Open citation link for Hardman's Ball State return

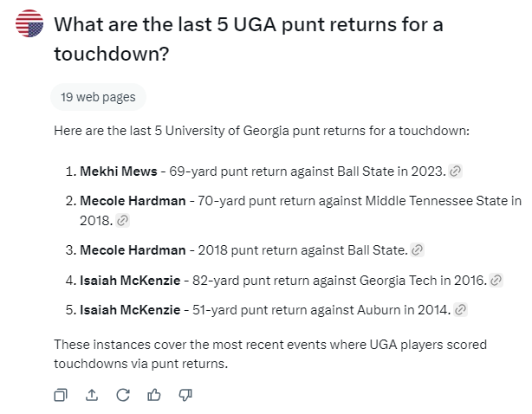tap(418, 250)
